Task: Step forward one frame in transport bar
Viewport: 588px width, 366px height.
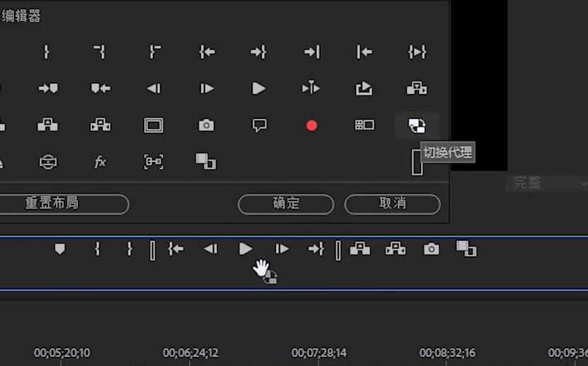Action: (x=282, y=248)
